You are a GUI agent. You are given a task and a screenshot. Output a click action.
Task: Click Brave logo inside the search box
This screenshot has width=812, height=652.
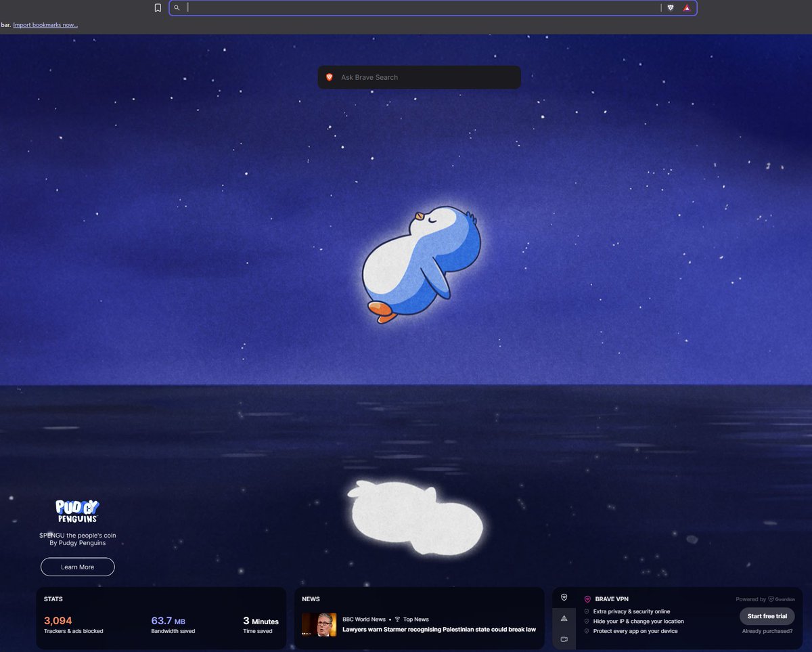pos(330,77)
